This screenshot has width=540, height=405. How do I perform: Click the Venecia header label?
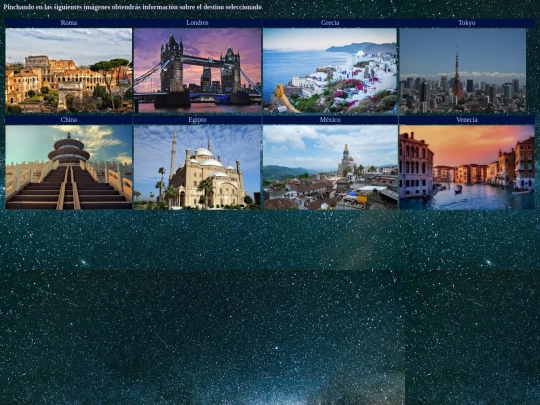click(x=467, y=120)
